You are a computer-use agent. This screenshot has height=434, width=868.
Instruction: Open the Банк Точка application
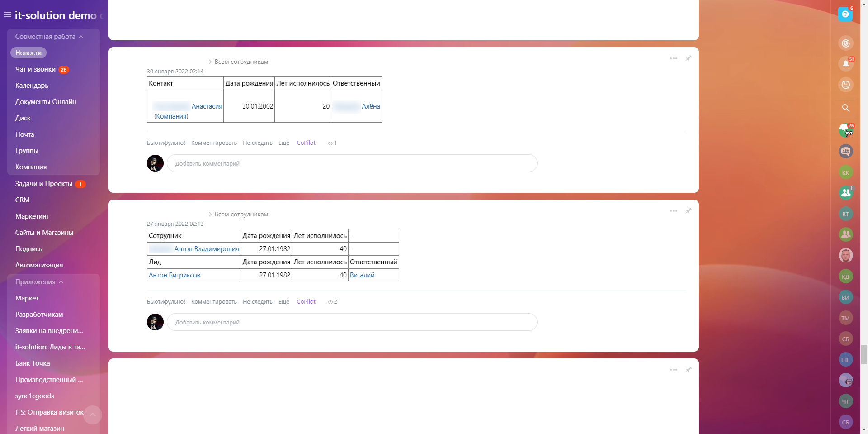[33, 363]
